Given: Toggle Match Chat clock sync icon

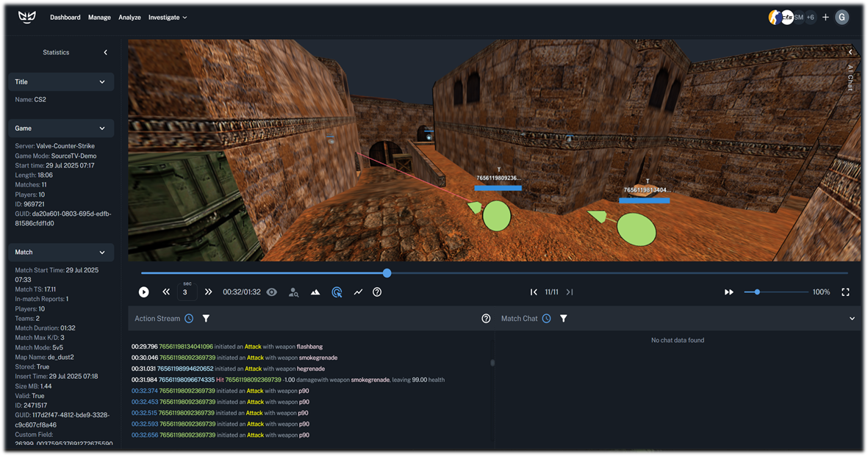Looking at the screenshot, I should click(x=546, y=319).
